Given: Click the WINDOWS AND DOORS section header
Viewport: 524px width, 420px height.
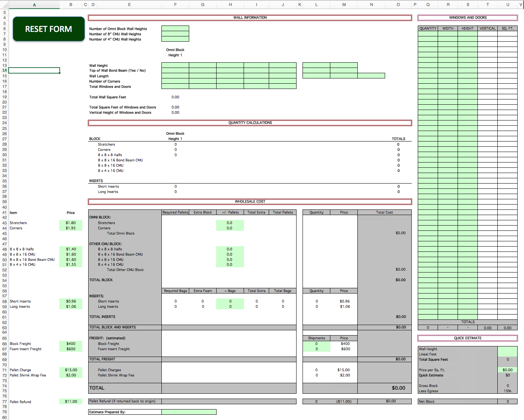Looking at the screenshot, I should pyautogui.click(x=468, y=18).
